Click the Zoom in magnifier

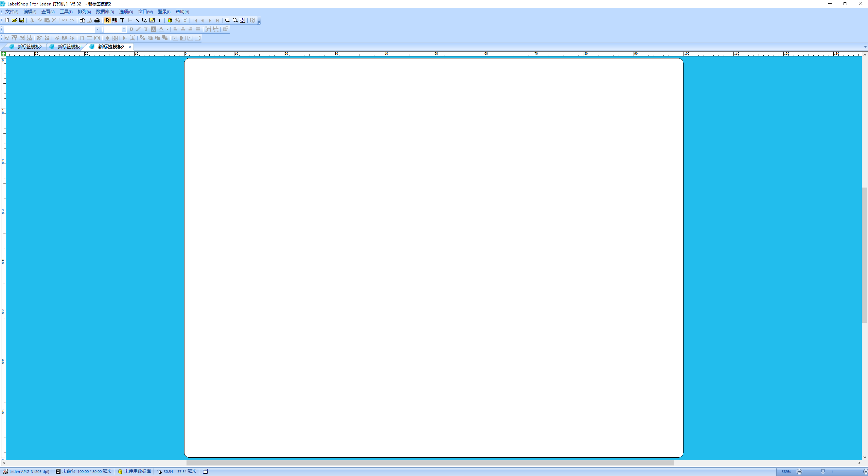point(228,20)
